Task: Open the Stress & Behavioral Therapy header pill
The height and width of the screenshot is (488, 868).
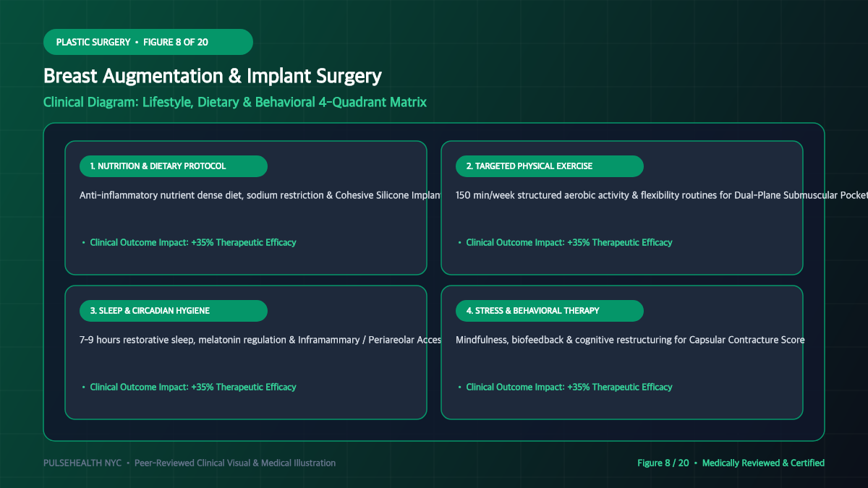Action: tap(550, 311)
